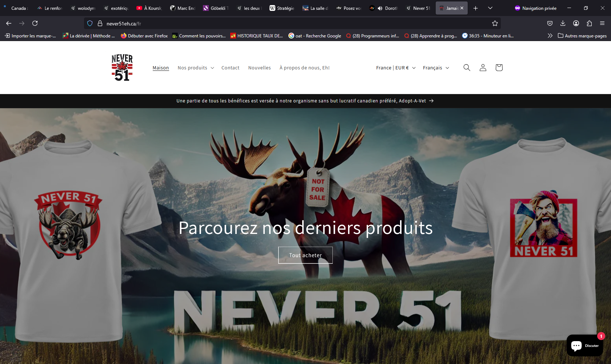Open the Firefox hamburger menu
The image size is (611, 364).
point(602,23)
